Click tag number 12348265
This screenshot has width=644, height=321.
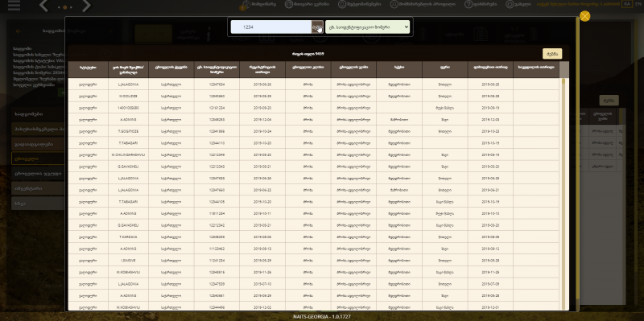click(x=217, y=120)
